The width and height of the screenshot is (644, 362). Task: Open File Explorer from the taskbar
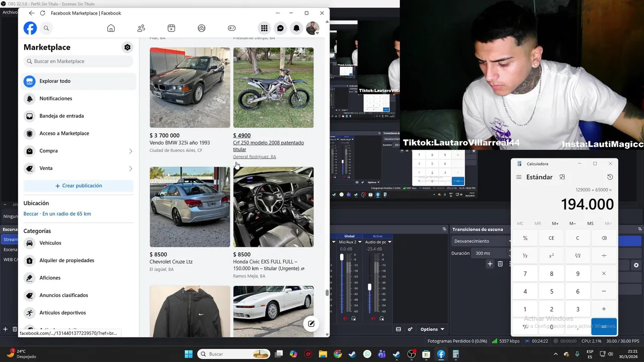[x=323, y=354]
